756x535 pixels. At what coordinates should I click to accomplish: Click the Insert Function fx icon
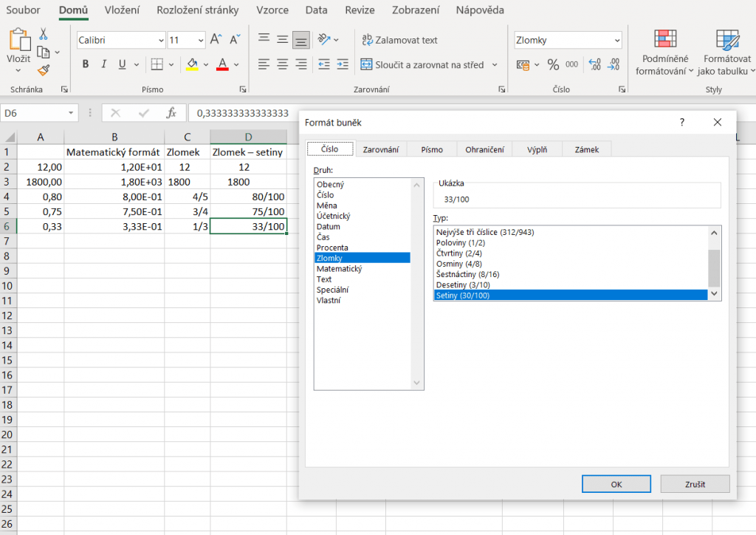click(171, 113)
